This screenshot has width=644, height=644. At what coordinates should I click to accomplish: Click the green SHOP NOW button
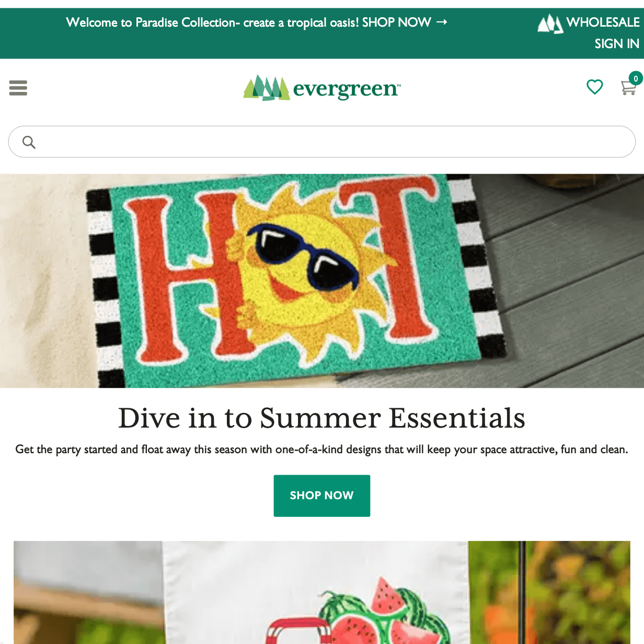tap(322, 496)
